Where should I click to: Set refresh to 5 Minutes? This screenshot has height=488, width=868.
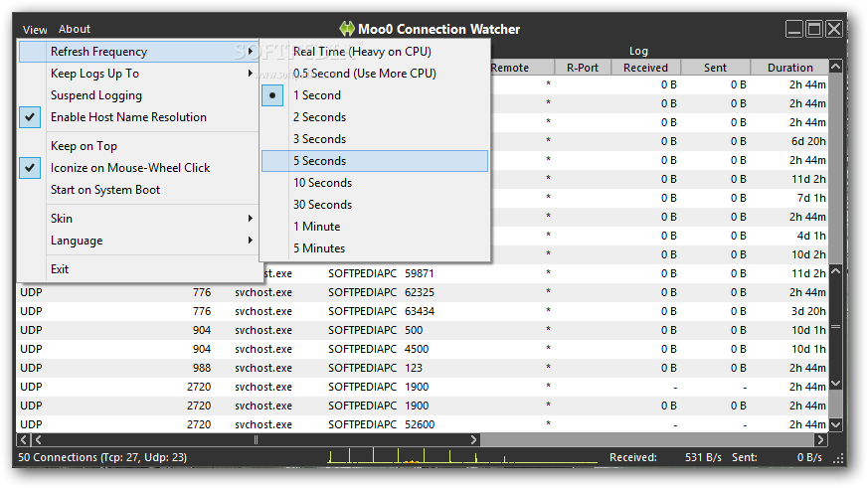(x=375, y=247)
